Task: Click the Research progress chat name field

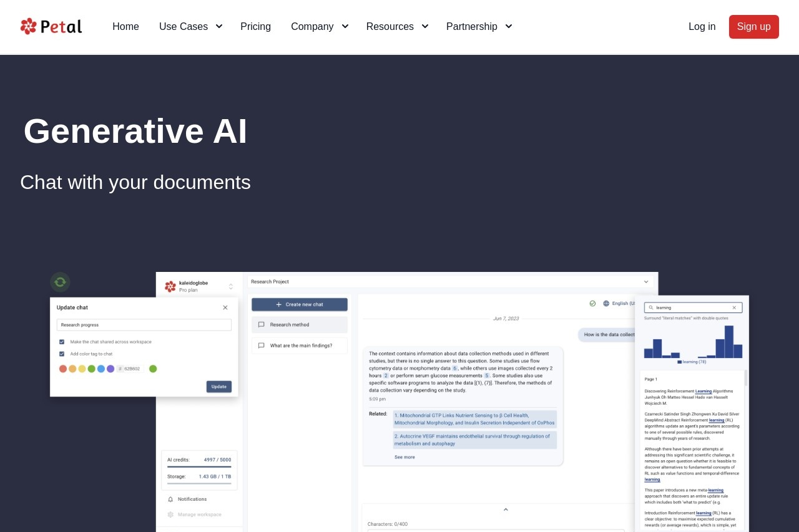Action: pos(144,325)
